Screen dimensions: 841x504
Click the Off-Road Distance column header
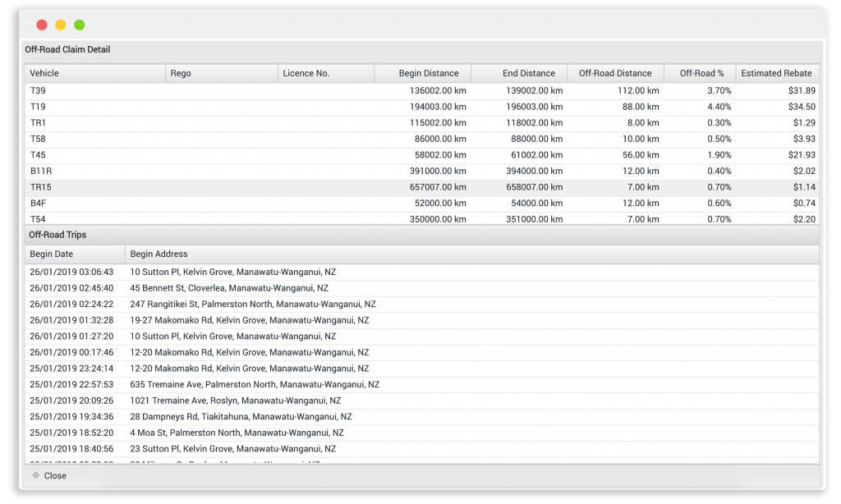(x=615, y=73)
